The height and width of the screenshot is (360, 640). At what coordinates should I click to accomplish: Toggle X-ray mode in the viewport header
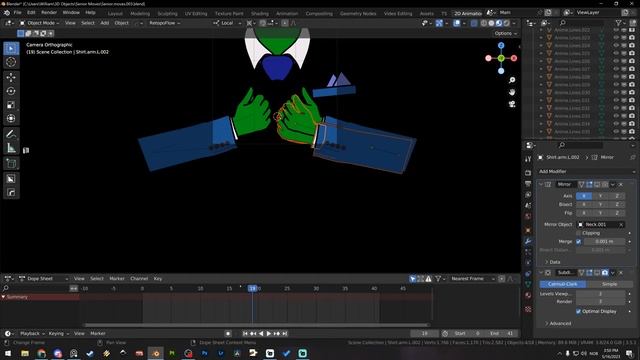pos(473,23)
